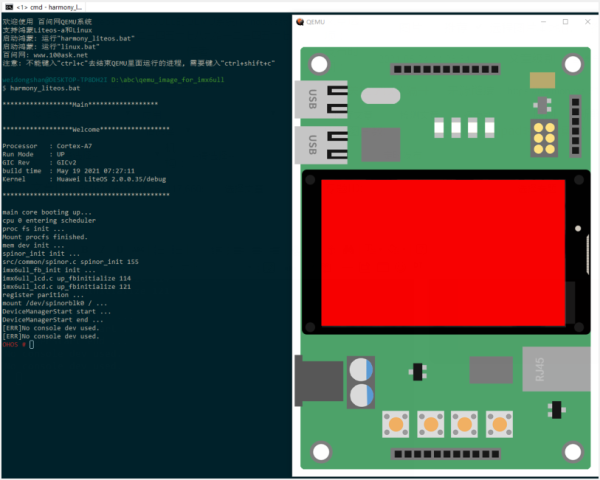Close the QEMU window
The image size is (600, 480).
[x=588, y=22]
